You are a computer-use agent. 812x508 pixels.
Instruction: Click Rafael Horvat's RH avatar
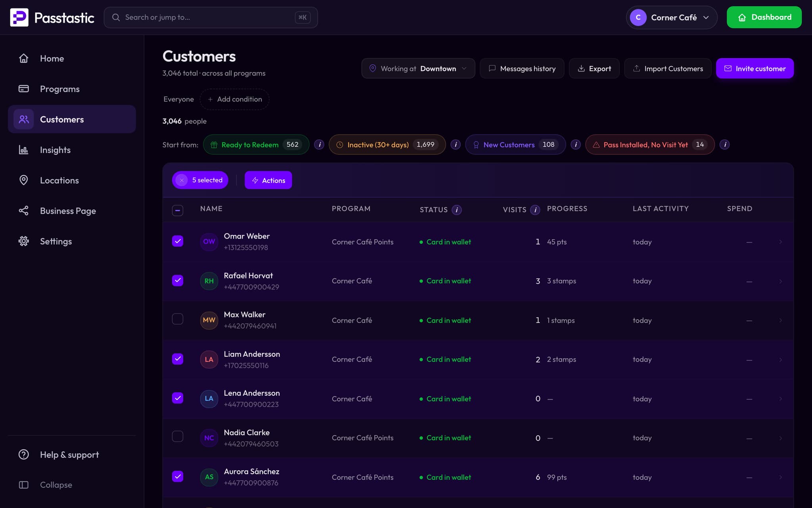click(x=209, y=281)
